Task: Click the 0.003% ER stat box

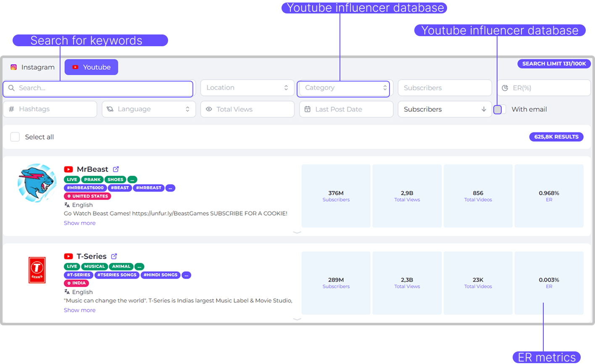Action: tap(549, 283)
